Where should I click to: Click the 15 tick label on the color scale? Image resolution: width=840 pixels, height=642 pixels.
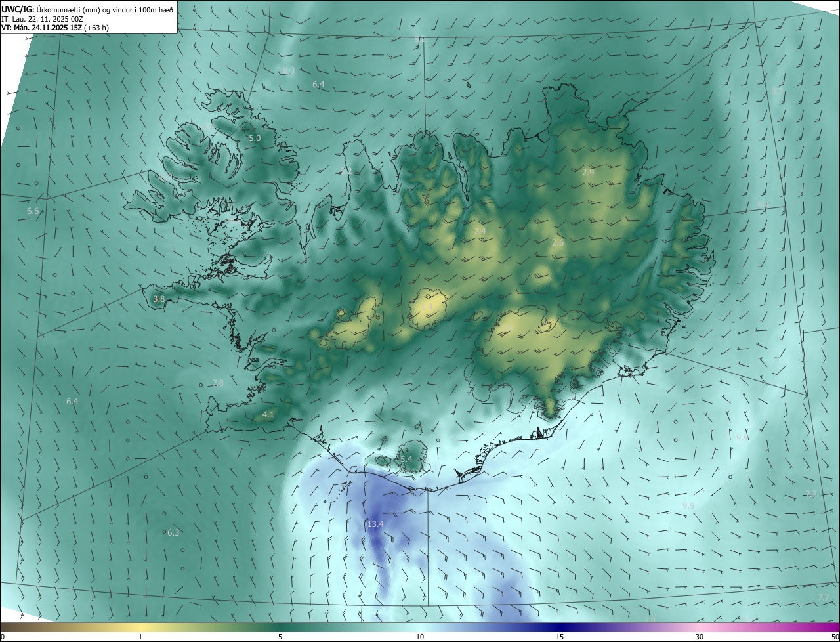pos(560,637)
